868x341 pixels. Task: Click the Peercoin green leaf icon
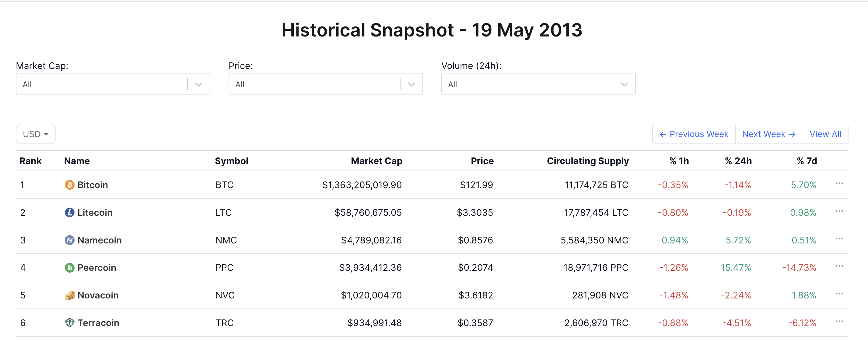(x=69, y=268)
